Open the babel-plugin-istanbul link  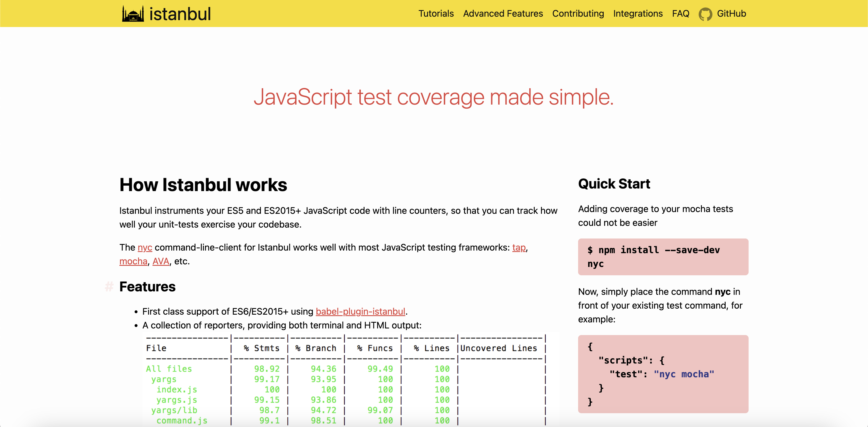point(360,312)
